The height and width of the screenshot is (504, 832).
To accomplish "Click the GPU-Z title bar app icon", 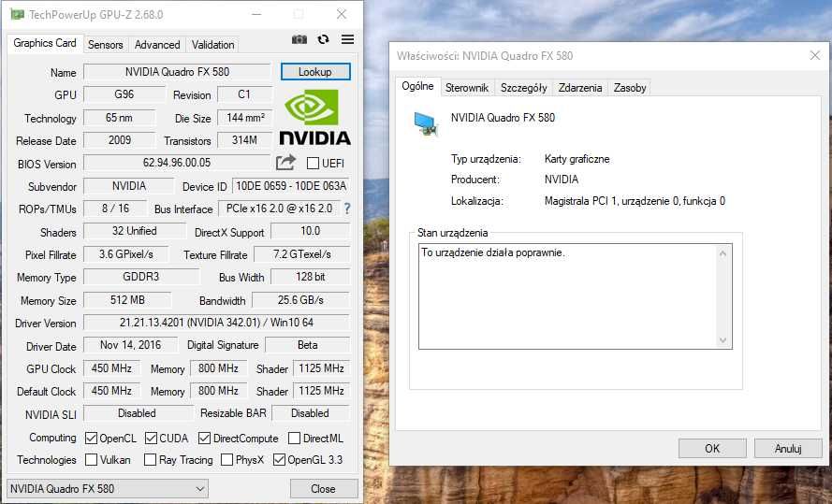I will coord(17,14).
